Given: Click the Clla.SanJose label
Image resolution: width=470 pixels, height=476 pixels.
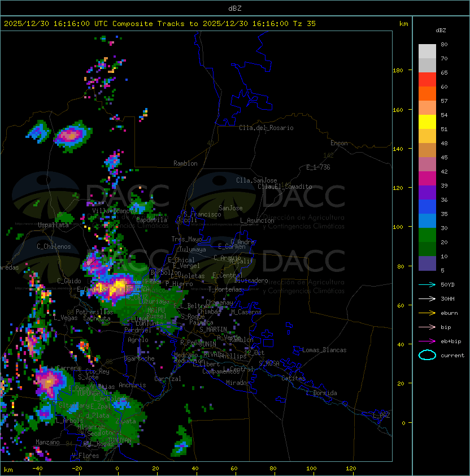Looking at the screenshot, I should pos(256,180).
